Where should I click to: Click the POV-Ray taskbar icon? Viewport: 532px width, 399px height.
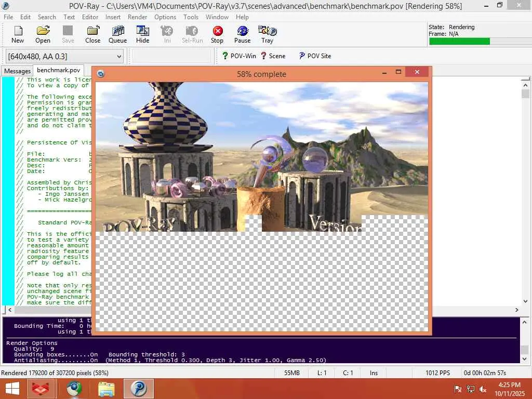pyautogui.click(x=139, y=389)
